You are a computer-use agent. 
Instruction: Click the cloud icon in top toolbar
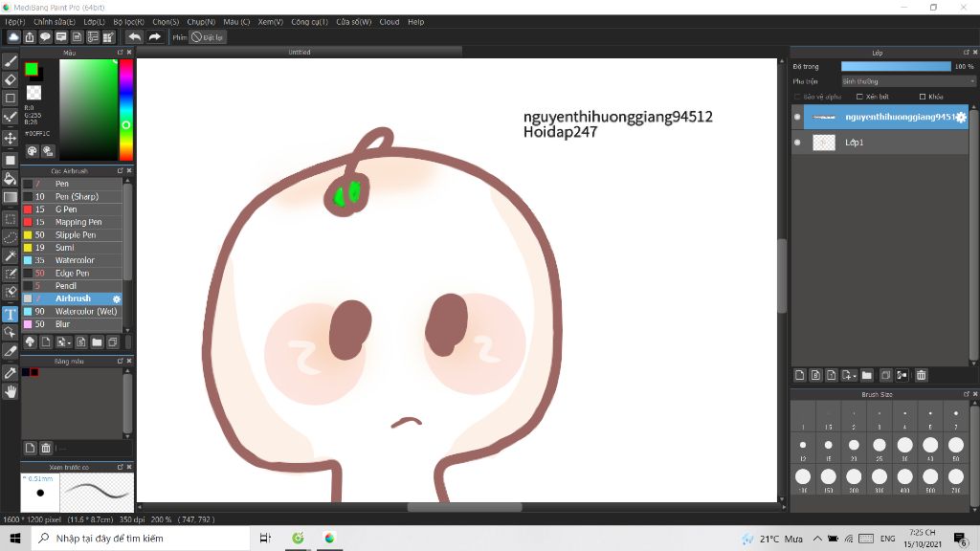click(13, 37)
